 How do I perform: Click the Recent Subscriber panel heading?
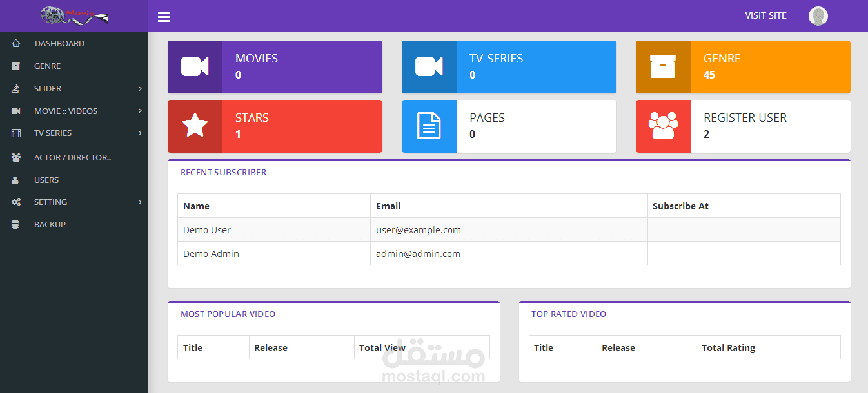click(x=223, y=172)
